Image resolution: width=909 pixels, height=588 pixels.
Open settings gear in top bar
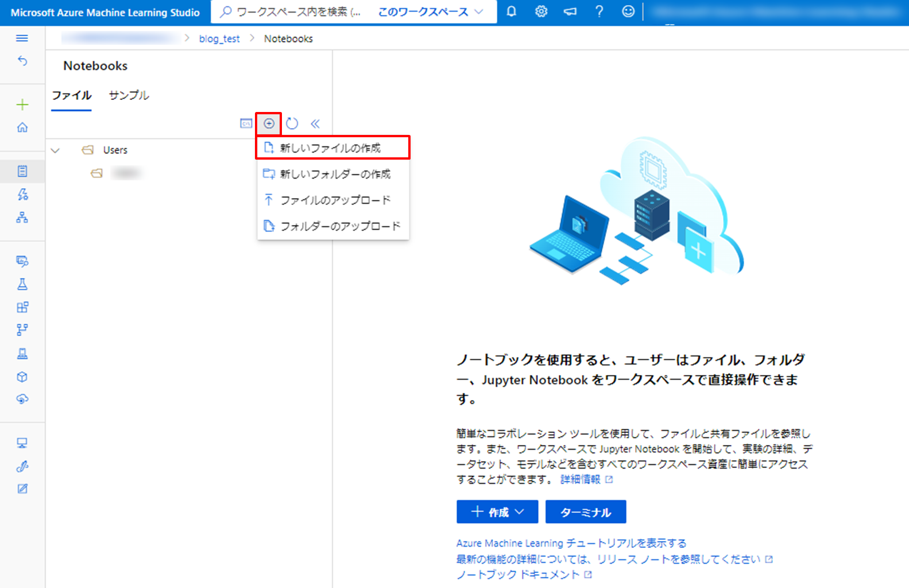click(541, 11)
